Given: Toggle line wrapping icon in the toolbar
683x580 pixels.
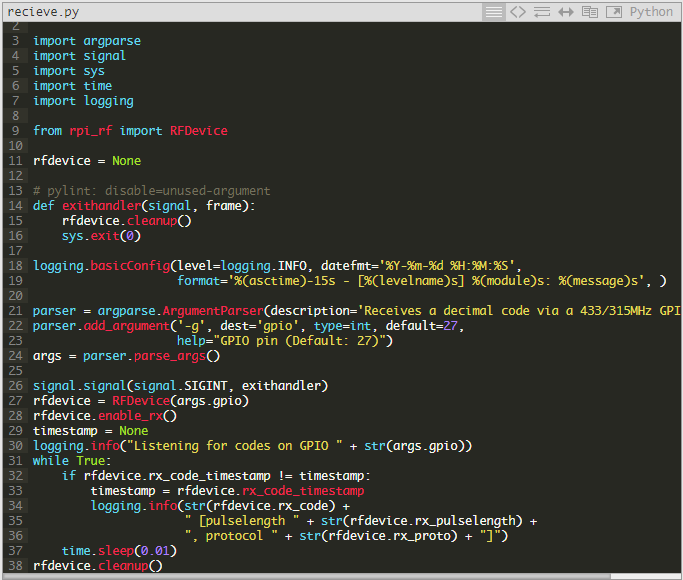Looking at the screenshot, I should [x=542, y=12].
